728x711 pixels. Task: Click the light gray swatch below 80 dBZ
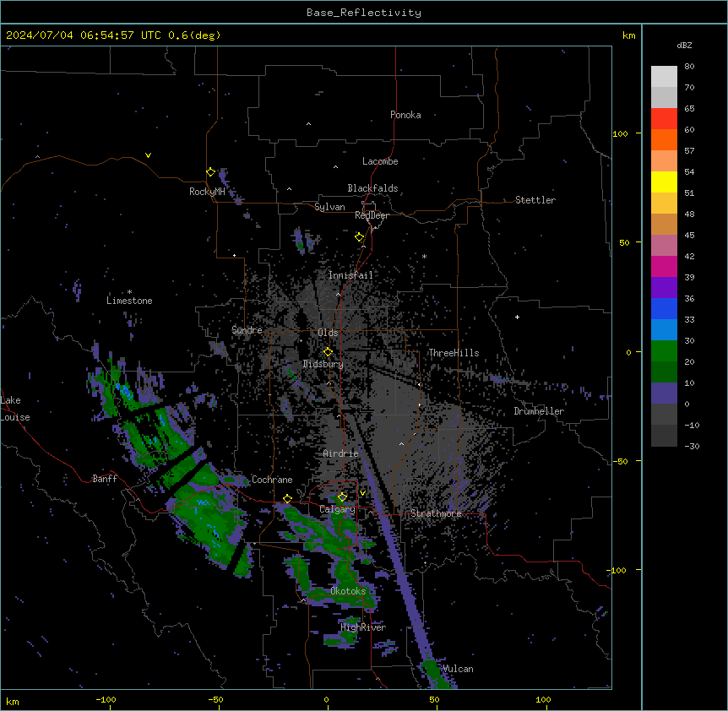coord(664,77)
